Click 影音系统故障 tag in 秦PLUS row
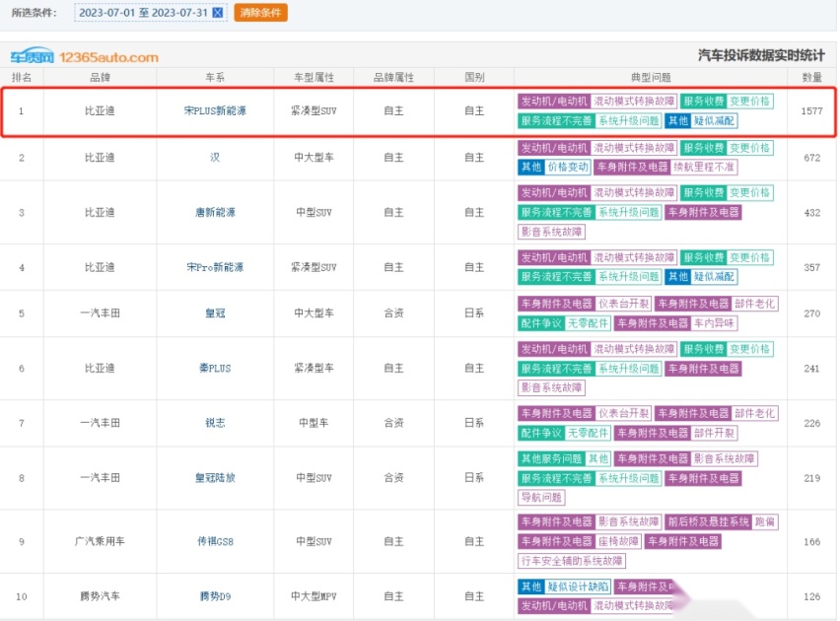Screen dimensions: 840x621 tap(551, 387)
